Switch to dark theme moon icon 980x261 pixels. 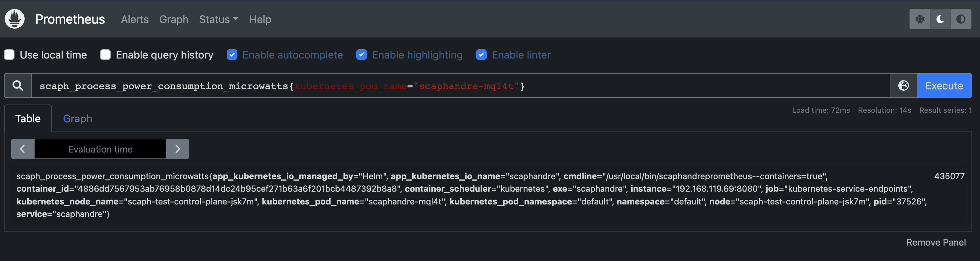pyautogui.click(x=940, y=19)
